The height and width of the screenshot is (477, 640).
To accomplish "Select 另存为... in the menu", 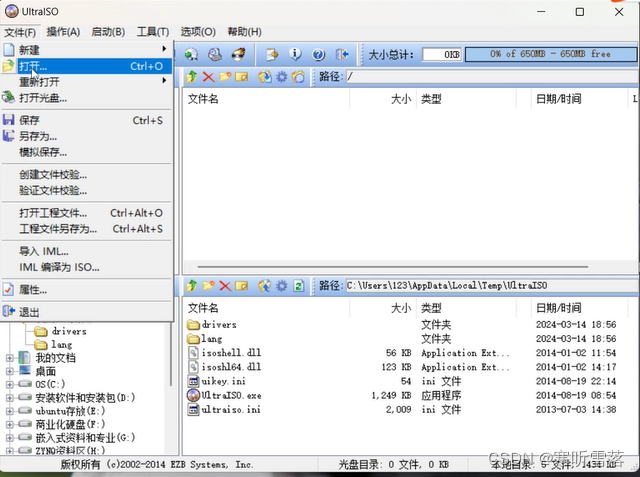I will (x=87, y=136).
